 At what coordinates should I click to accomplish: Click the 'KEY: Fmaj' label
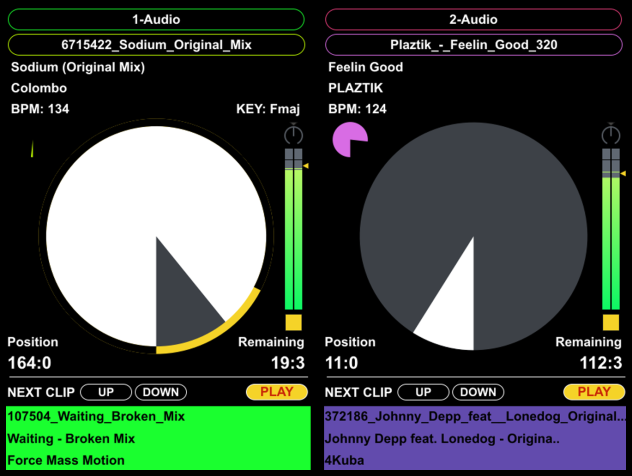click(268, 109)
